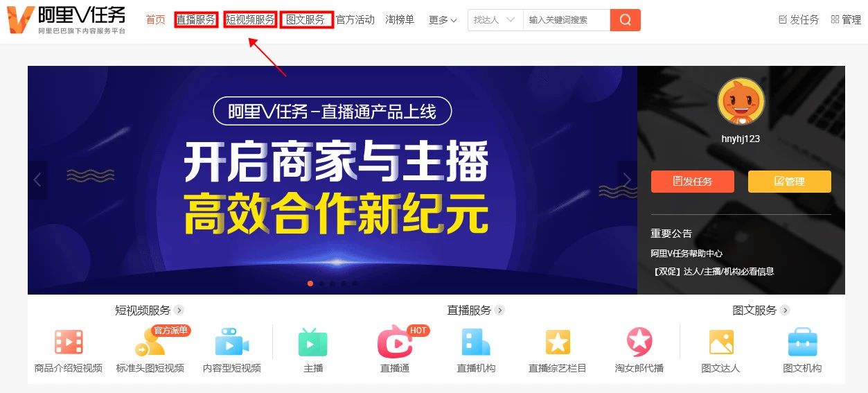
Task: Open the 阿里V任务帮助中心 announcement link
Action: pos(687,254)
